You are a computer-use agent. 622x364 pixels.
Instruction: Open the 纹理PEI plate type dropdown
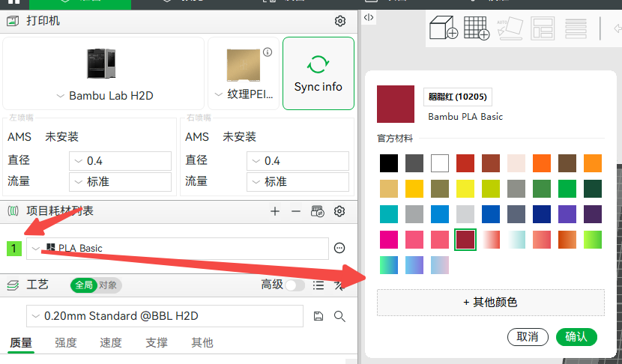244,94
